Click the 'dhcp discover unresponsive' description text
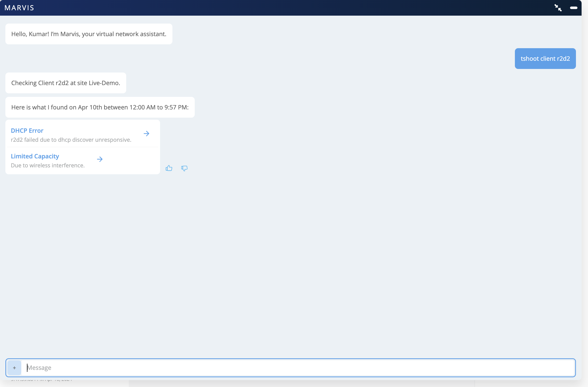This screenshot has height=387, width=588. [71, 140]
